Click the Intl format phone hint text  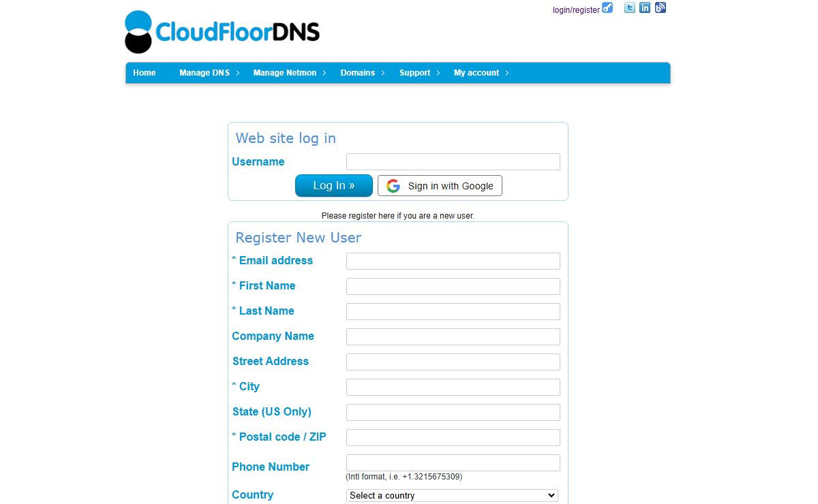tap(404, 477)
